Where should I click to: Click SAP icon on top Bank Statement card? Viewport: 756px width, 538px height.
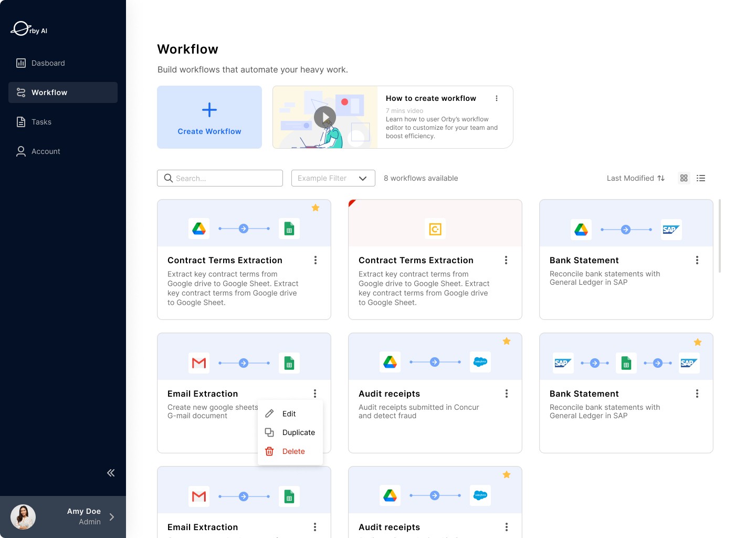pyautogui.click(x=671, y=230)
